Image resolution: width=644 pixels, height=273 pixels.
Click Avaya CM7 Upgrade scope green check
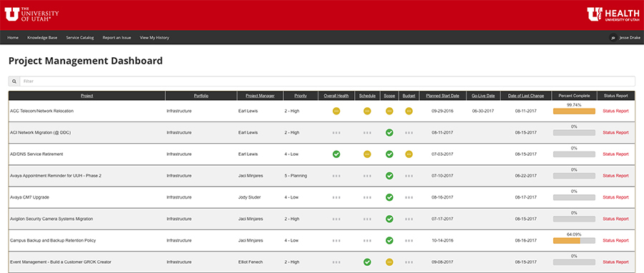[389, 197]
